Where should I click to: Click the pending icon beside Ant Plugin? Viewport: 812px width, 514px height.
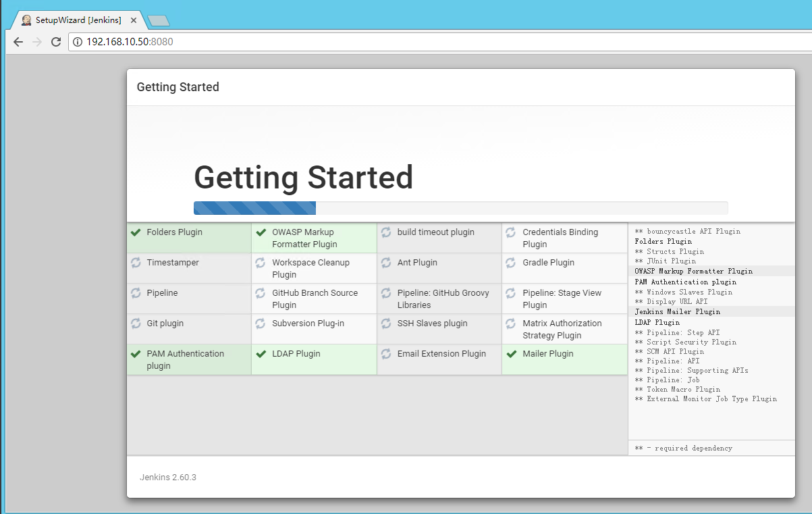click(x=386, y=263)
